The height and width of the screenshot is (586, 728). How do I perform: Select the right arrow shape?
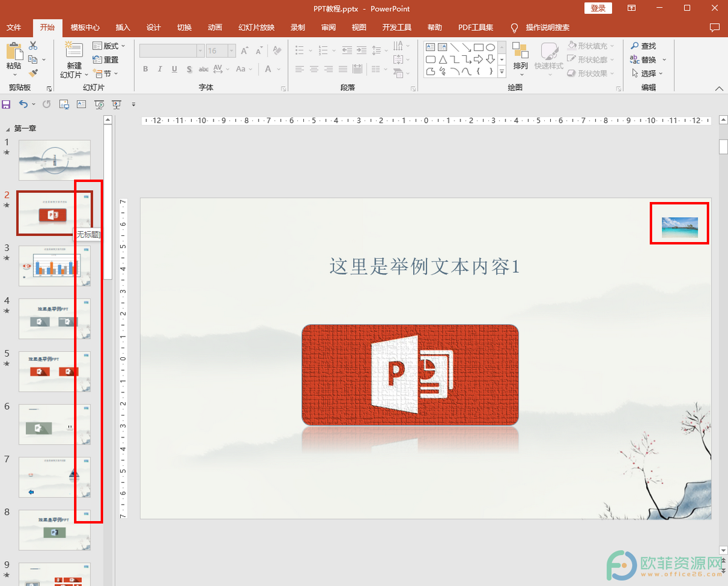[x=478, y=59]
